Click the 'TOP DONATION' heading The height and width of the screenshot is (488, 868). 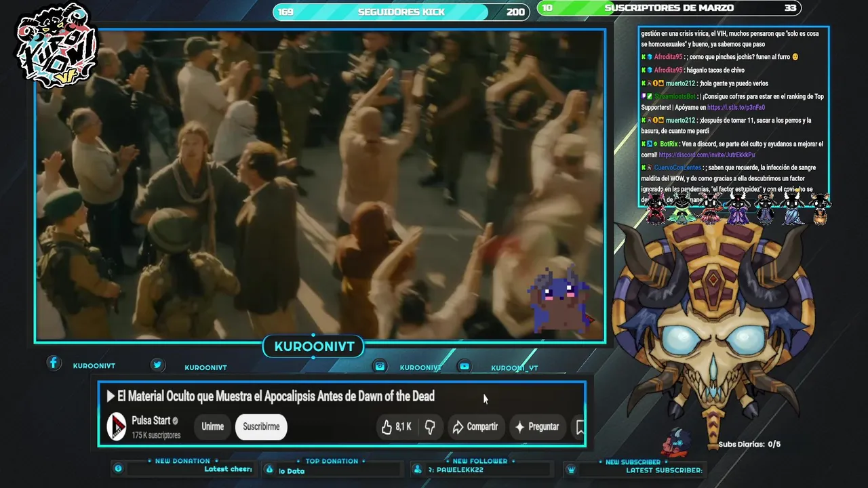332,461
